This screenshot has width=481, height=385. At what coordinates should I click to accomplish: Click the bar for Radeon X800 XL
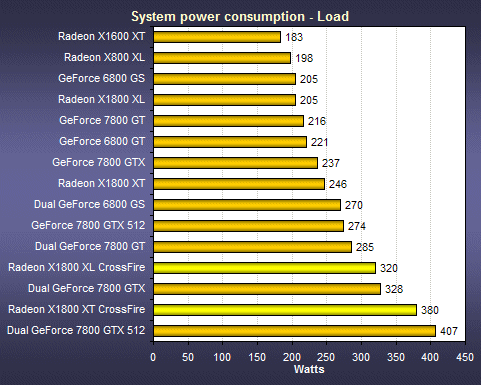click(222, 58)
